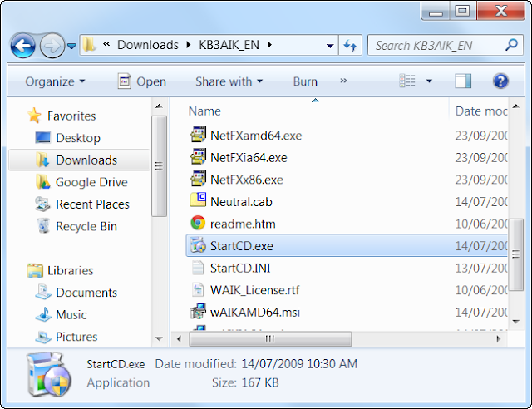Screen dimensions: 532x409
Task: Click file list vertical scrollbar thumb
Action: click(515, 254)
